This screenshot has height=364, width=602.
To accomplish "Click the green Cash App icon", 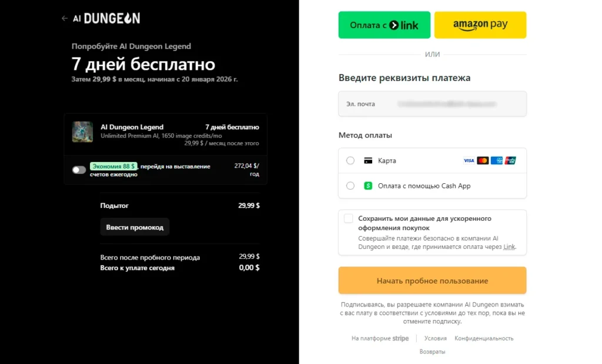I will 368,186.
